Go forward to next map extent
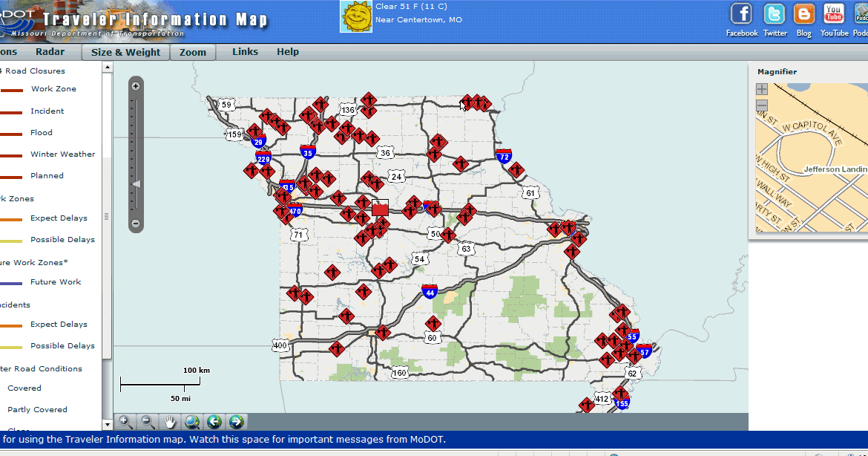Screen dimensions: 868x456 tap(236, 421)
